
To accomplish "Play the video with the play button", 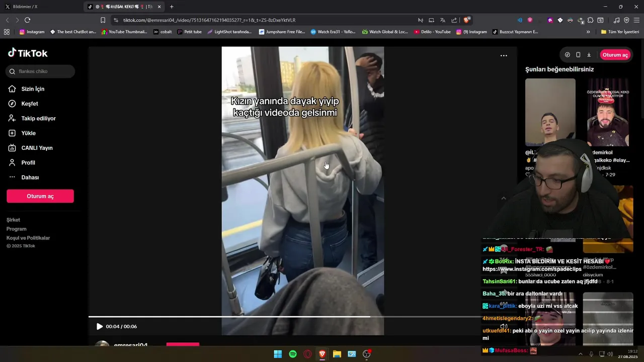I will click(x=99, y=327).
